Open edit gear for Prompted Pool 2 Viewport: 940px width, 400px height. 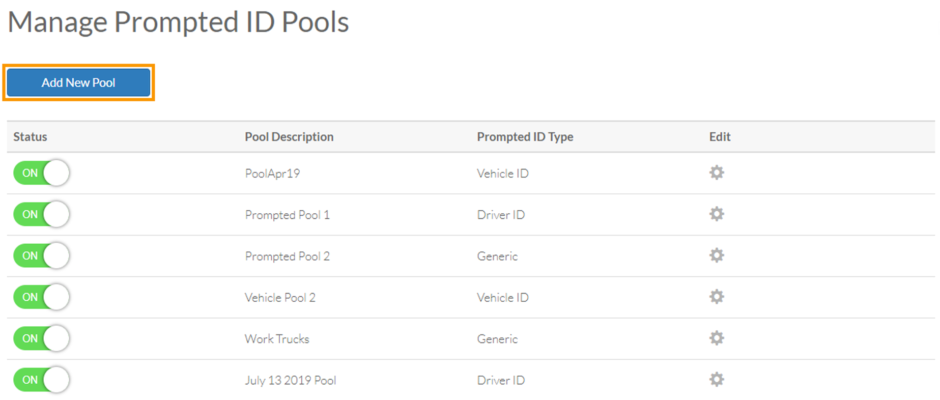point(716,255)
